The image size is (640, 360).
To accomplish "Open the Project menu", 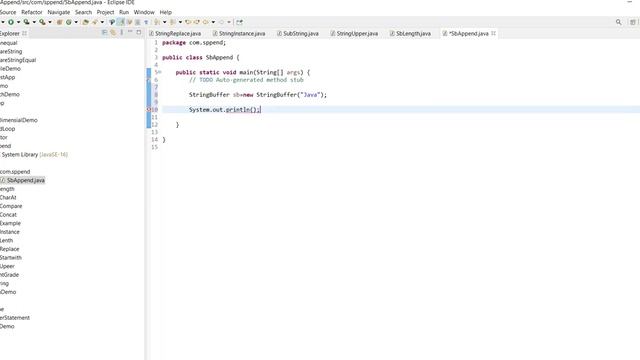I will tap(105, 12).
